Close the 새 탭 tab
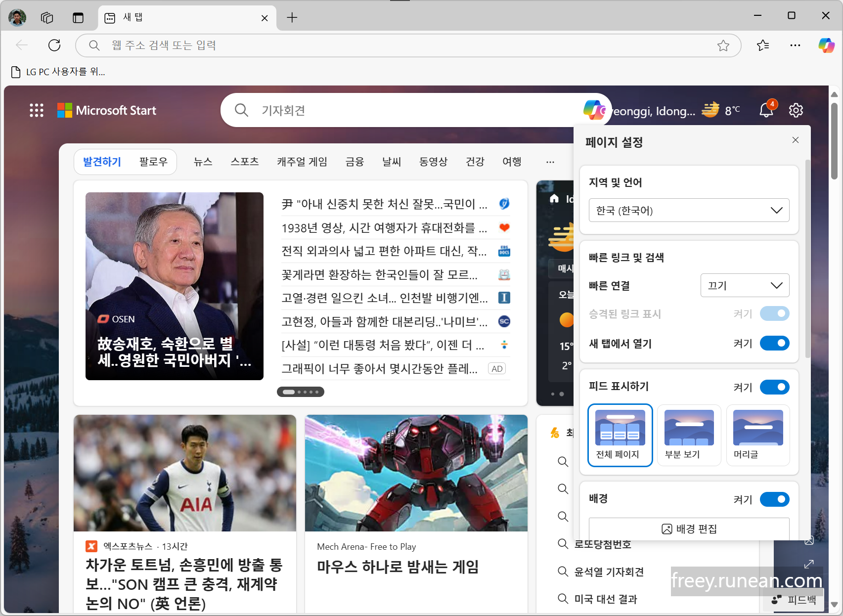 [265, 18]
